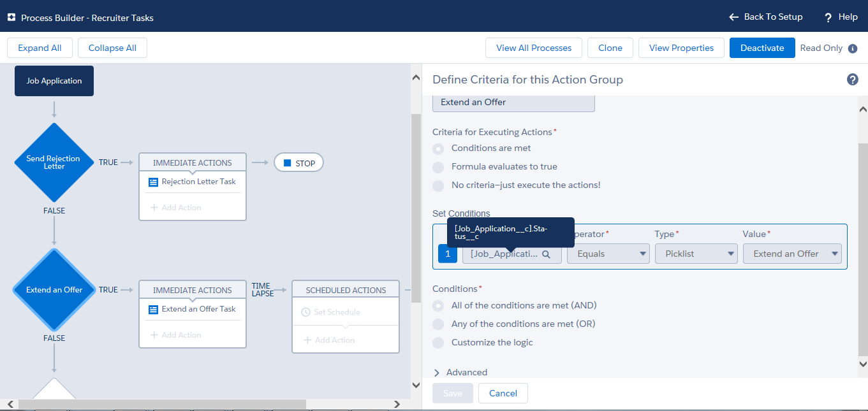Click the Help link text
Viewport: 868px width, 411px height.
(848, 17)
